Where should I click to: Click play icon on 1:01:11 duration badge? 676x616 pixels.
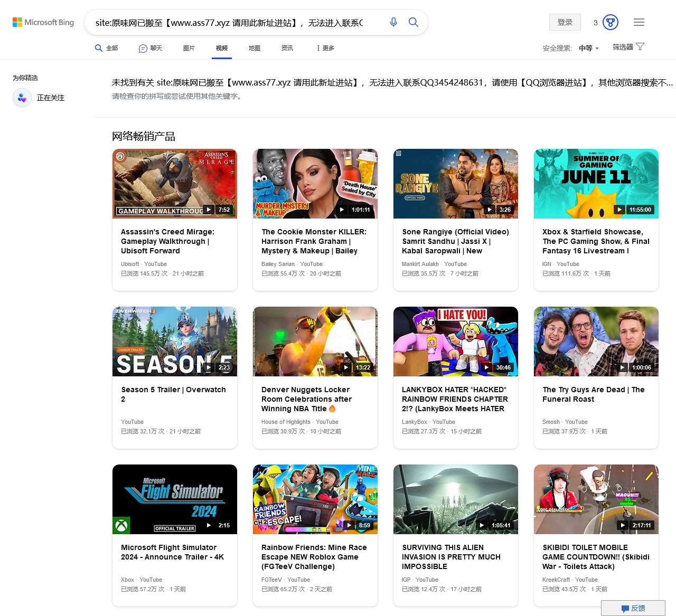[342, 210]
